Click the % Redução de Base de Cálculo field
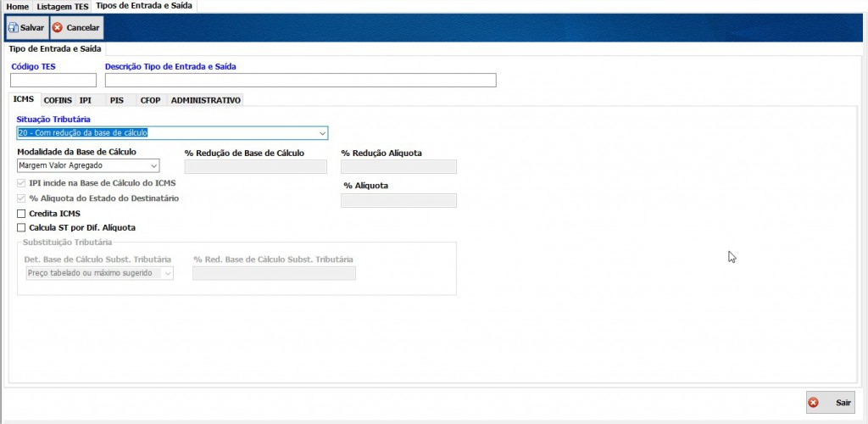 [x=255, y=167]
